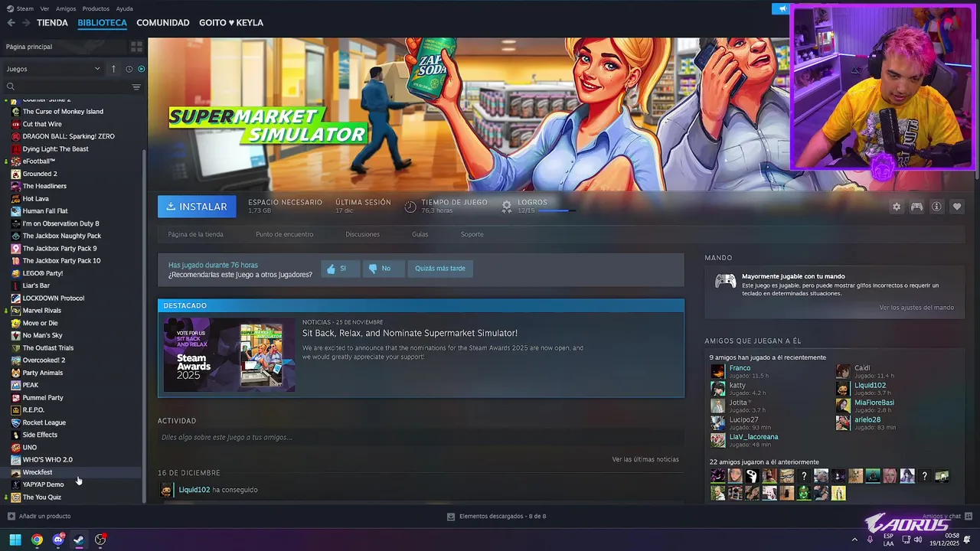Open the Amigos menu
This screenshot has width=980, height=551.
click(x=66, y=8)
